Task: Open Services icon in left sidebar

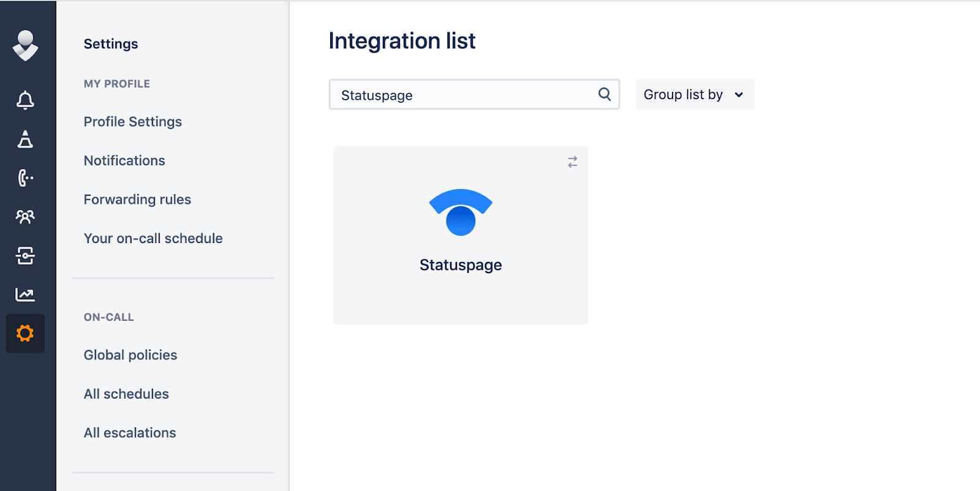Action: pyautogui.click(x=25, y=255)
